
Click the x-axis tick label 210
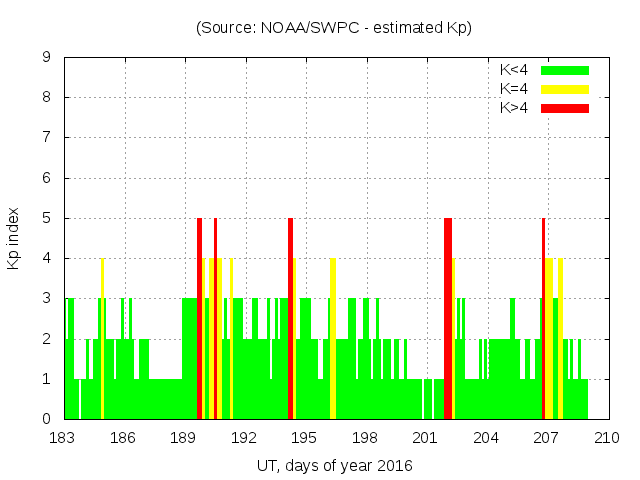(x=607, y=438)
